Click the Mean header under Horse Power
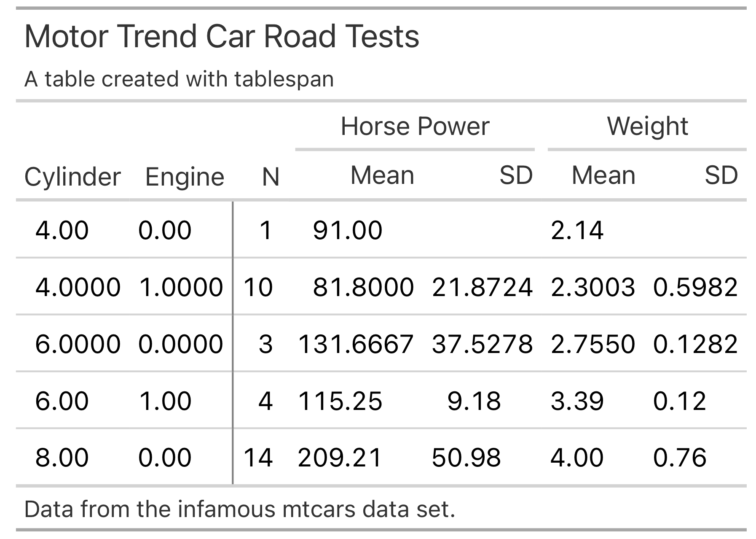The height and width of the screenshot is (539, 756). click(x=382, y=175)
